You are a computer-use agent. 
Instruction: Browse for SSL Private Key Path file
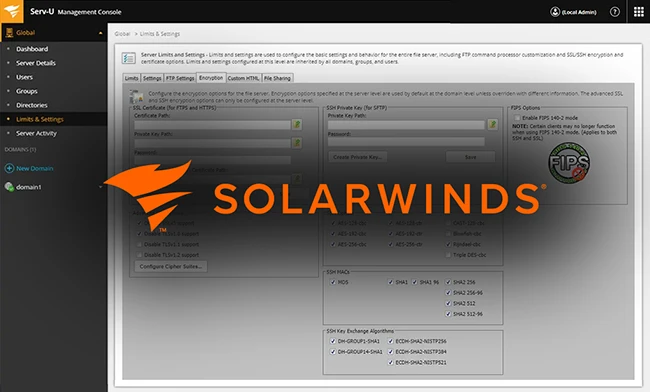tap(297, 143)
